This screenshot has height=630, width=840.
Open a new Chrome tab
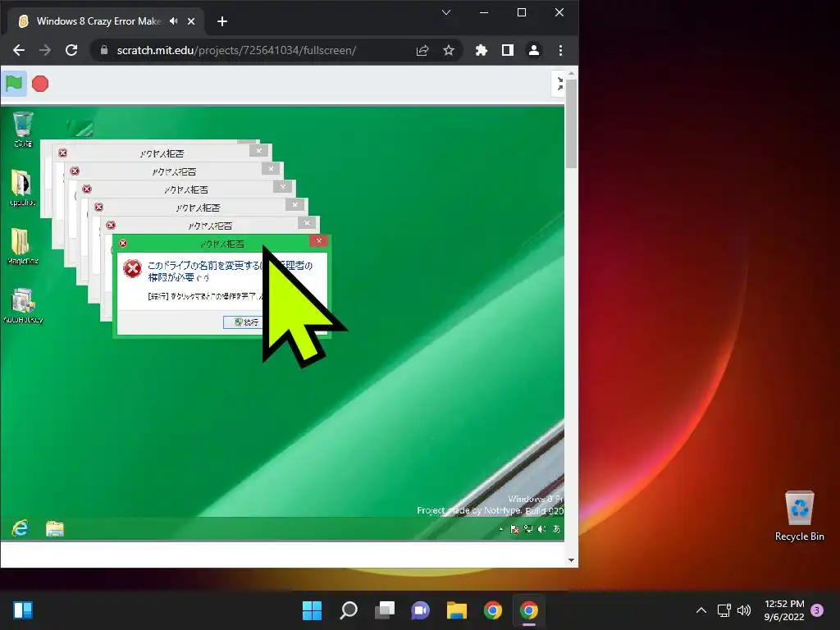(222, 21)
